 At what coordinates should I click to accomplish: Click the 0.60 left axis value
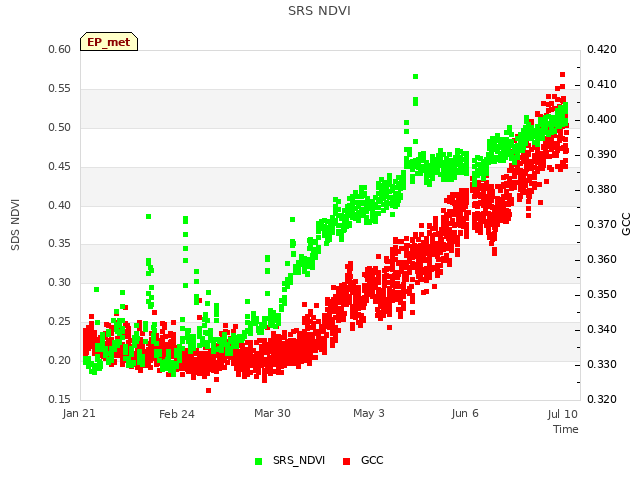pyautogui.click(x=60, y=49)
